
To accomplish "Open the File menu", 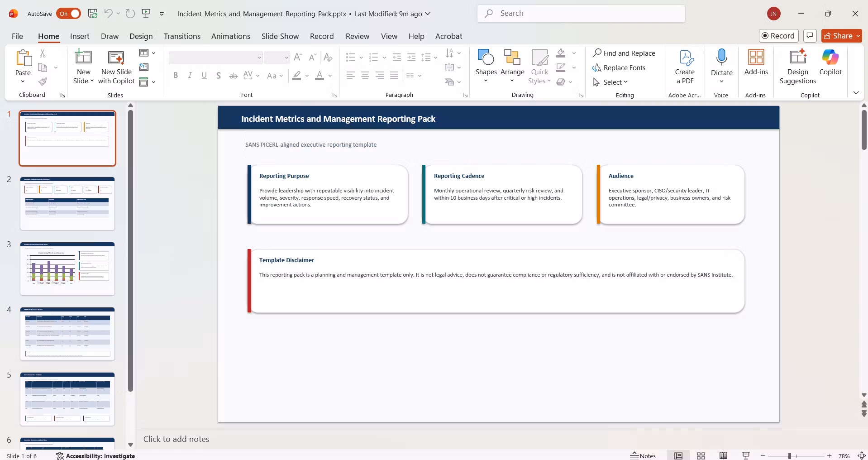I will point(17,36).
